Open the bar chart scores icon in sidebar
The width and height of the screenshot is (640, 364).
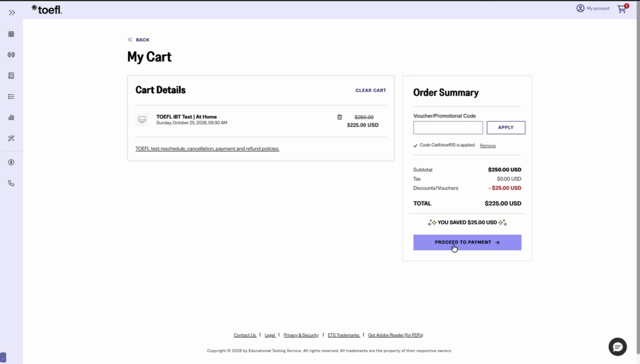[11, 117]
